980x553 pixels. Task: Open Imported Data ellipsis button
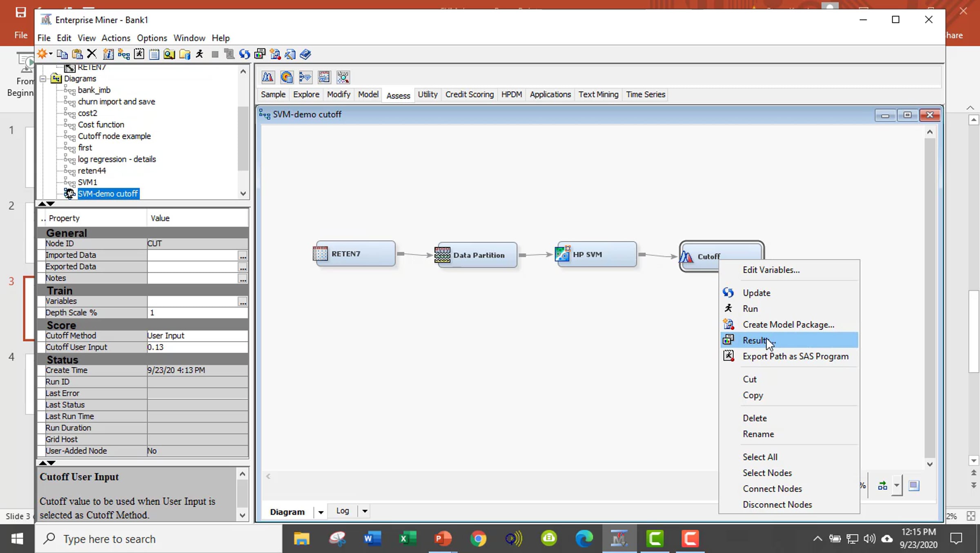(x=243, y=255)
